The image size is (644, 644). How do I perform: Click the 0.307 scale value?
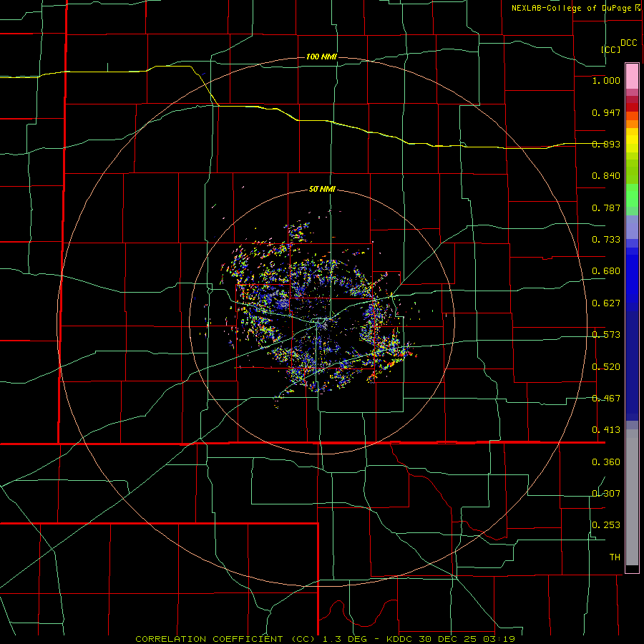(x=606, y=494)
